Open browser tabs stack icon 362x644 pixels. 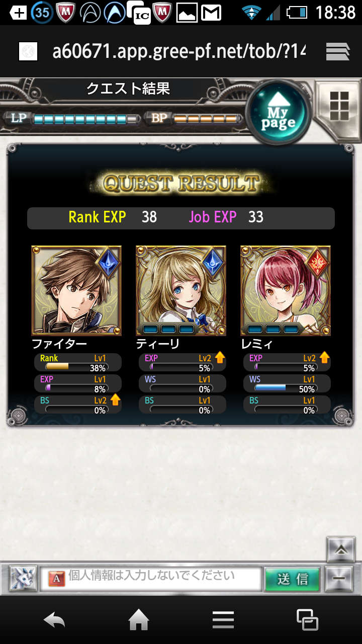[338, 51]
